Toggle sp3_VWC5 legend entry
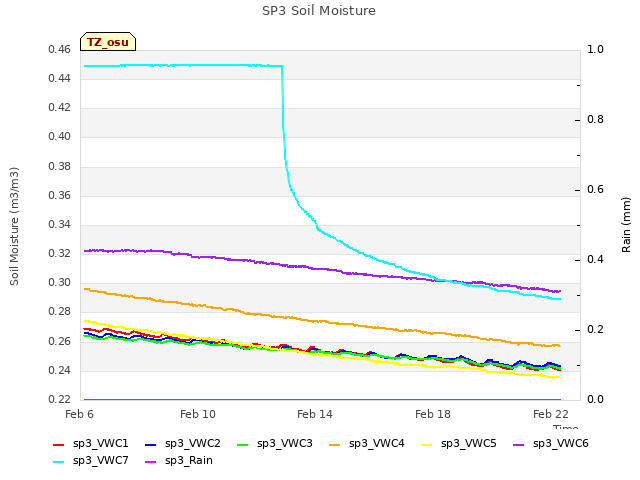This screenshot has height=480, width=640. pos(459,444)
